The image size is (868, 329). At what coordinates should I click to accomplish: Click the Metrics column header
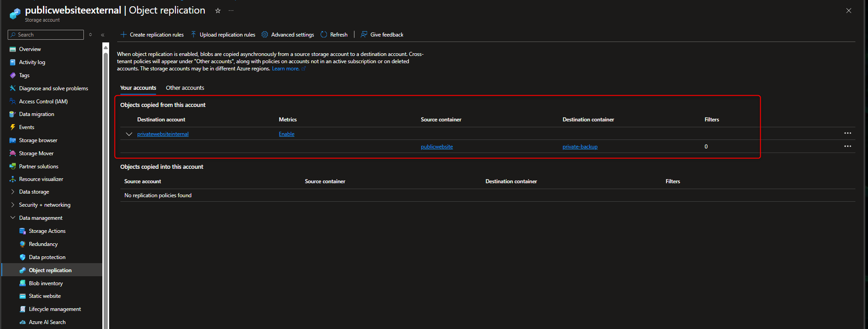pos(288,120)
